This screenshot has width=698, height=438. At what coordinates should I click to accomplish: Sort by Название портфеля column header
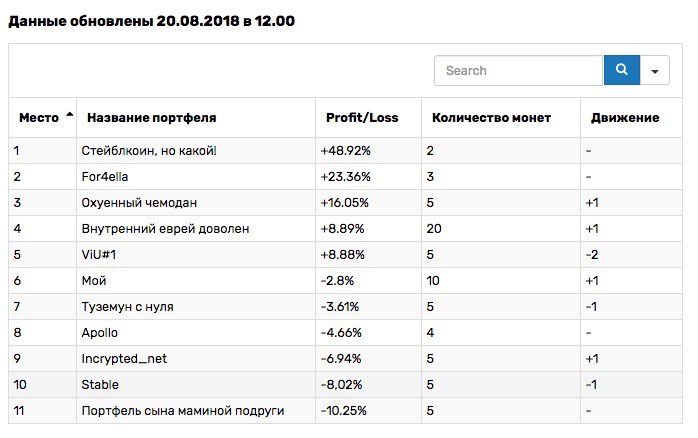click(x=151, y=118)
